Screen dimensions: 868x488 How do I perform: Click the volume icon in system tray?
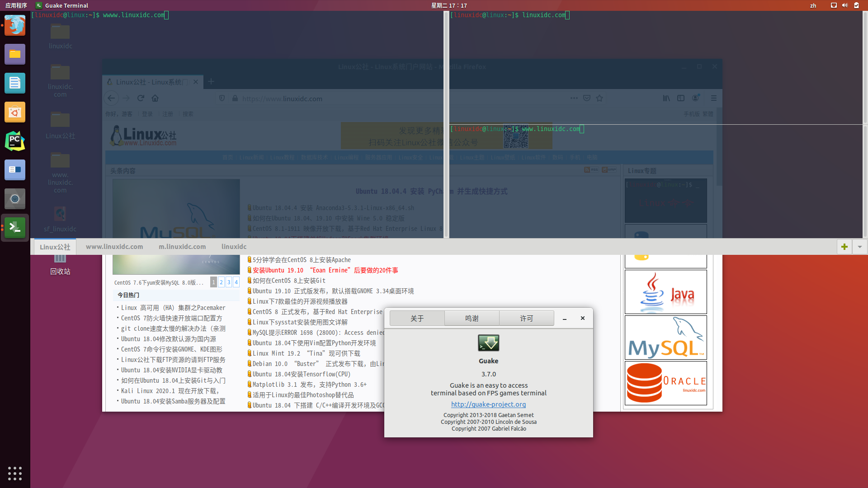tap(844, 5)
